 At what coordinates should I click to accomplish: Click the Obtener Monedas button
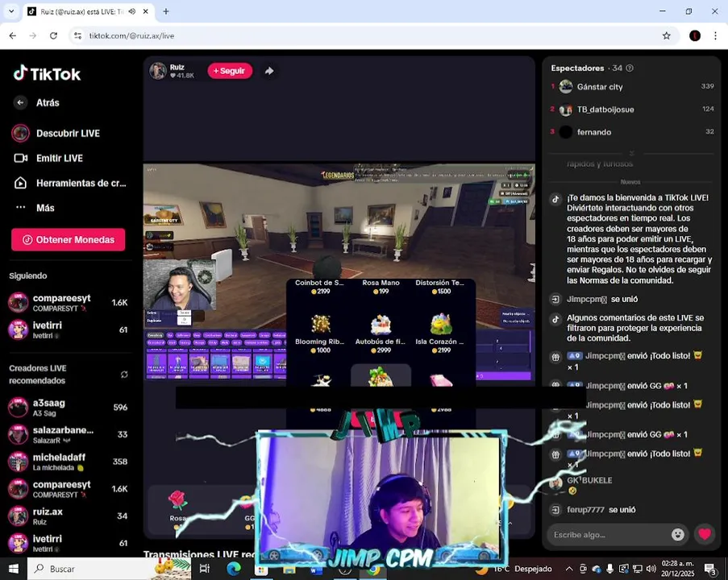[x=69, y=239]
